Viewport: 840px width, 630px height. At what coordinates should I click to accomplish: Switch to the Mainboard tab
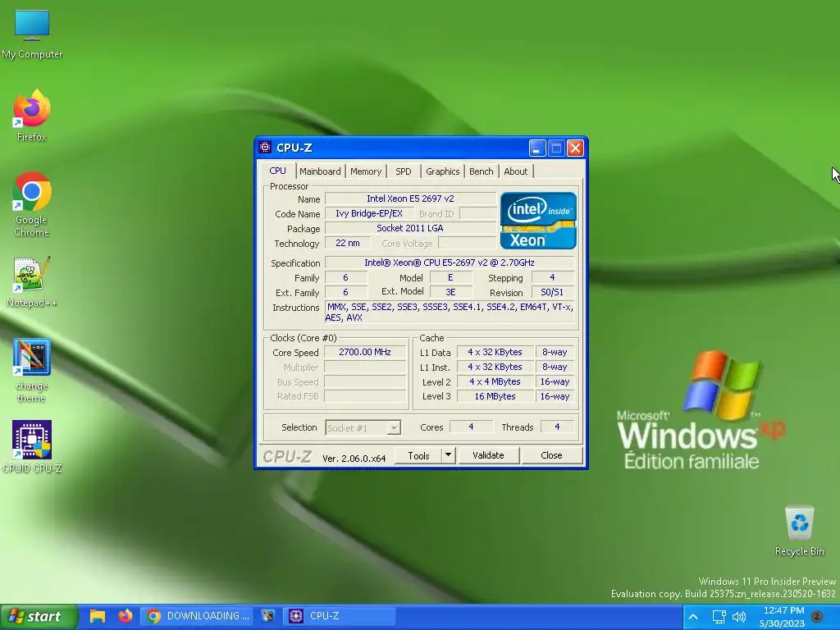click(x=320, y=171)
